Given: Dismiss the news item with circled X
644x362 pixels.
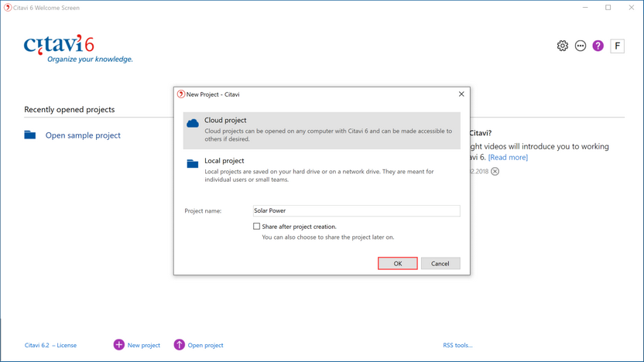Looking at the screenshot, I should pyautogui.click(x=495, y=171).
